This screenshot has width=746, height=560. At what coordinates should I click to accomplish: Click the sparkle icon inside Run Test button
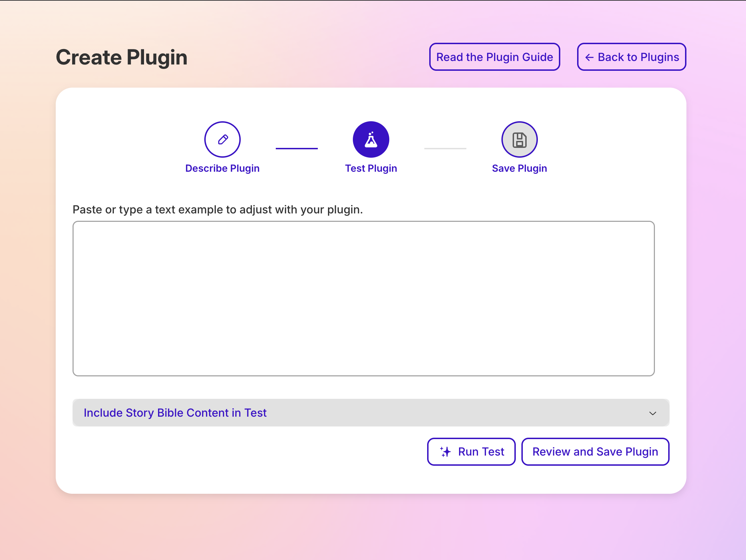[x=446, y=452]
